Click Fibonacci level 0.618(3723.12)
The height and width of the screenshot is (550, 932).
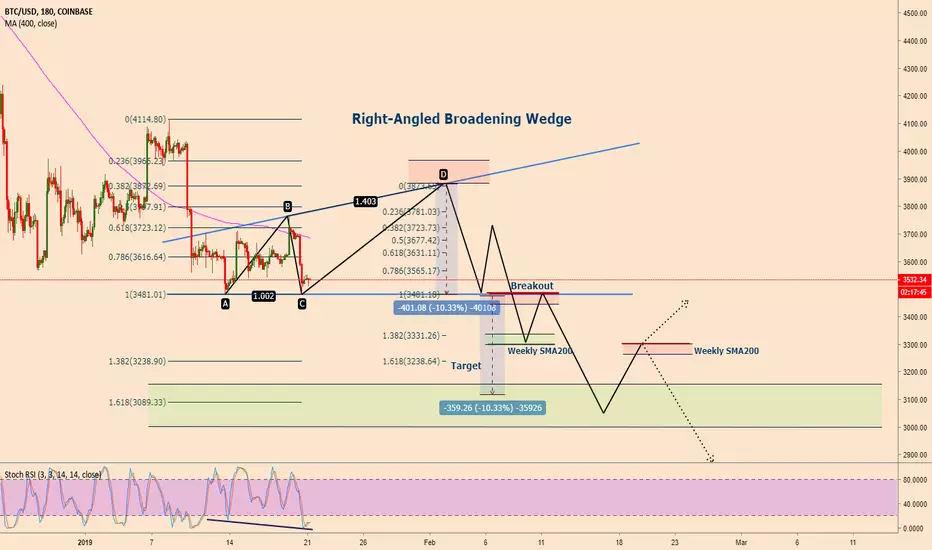click(137, 228)
